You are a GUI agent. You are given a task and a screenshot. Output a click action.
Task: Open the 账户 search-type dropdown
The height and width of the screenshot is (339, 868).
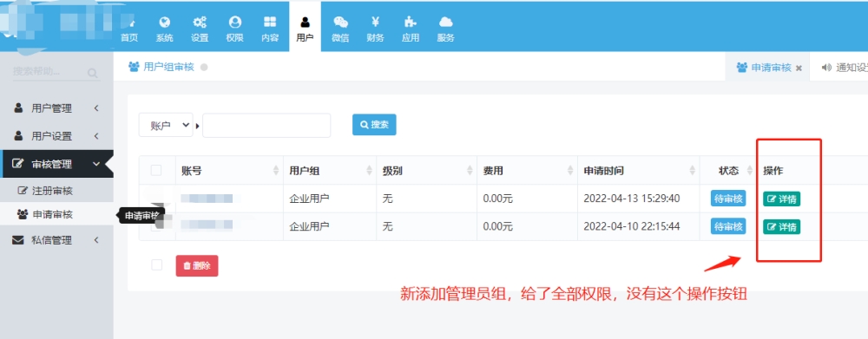click(x=166, y=125)
